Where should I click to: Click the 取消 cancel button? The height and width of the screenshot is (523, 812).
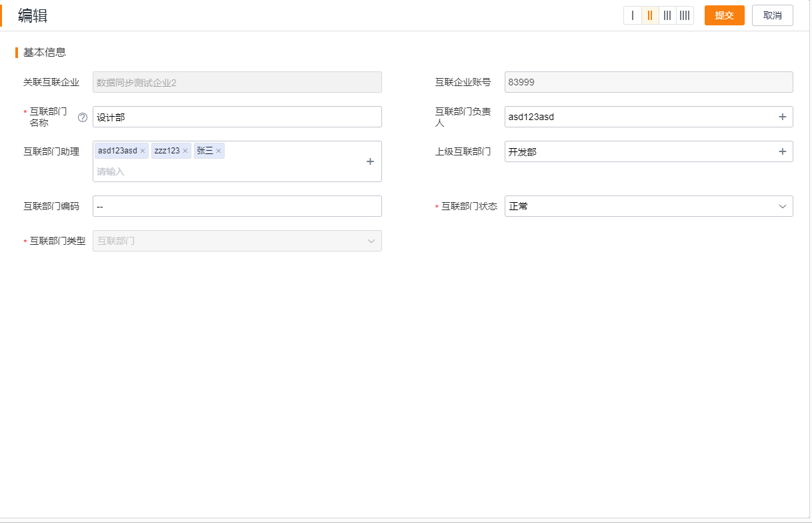click(772, 15)
